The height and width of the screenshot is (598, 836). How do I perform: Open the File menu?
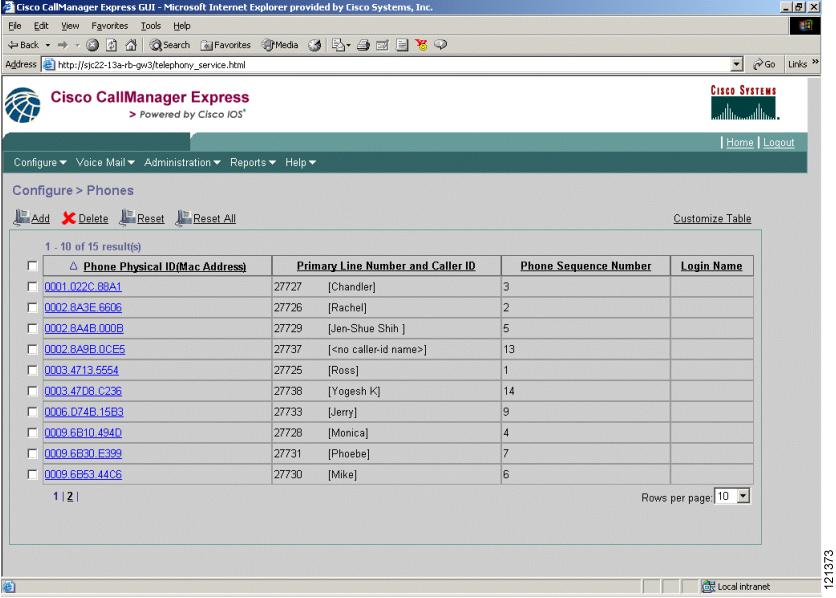point(15,26)
